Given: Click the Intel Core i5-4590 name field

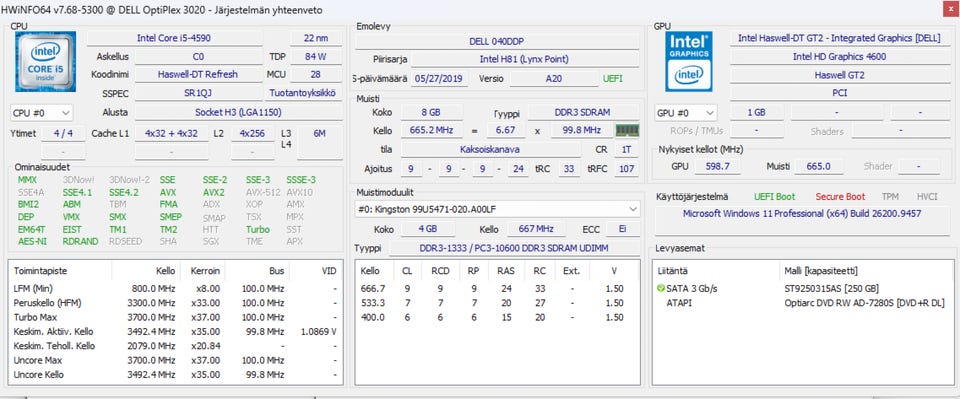Looking at the screenshot, I should [174, 38].
